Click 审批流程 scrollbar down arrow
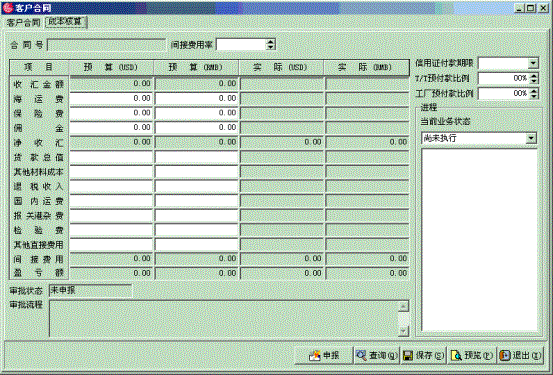This screenshot has height=375, width=553. tap(403, 331)
